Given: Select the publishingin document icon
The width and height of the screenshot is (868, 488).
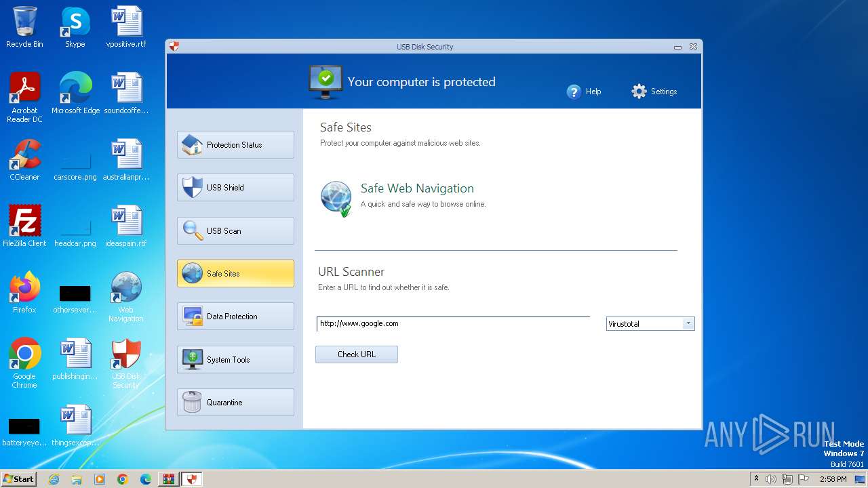Looking at the screenshot, I should (x=75, y=359).
